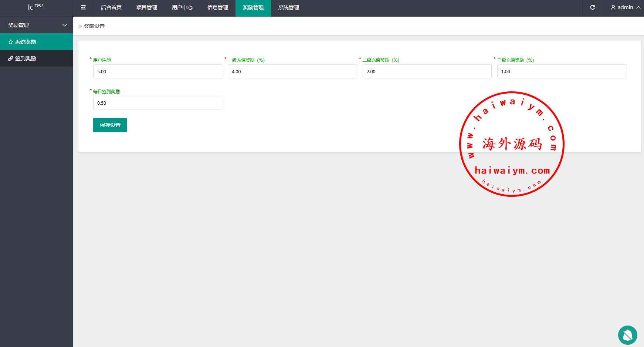This screenshot has height=347, width=644.
Task: Expand the admin account dropdown arrow
Action: 638,7
